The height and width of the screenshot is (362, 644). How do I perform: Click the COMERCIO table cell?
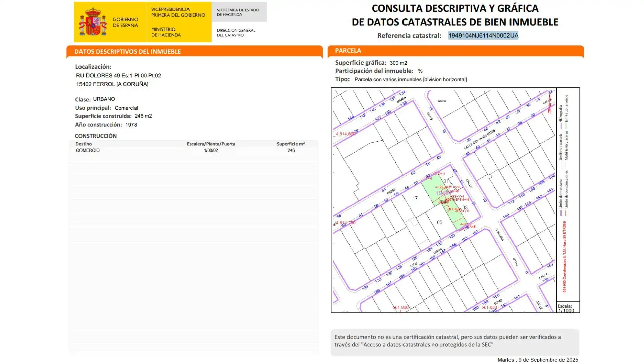pyautogui.click(x=88, y=150)
